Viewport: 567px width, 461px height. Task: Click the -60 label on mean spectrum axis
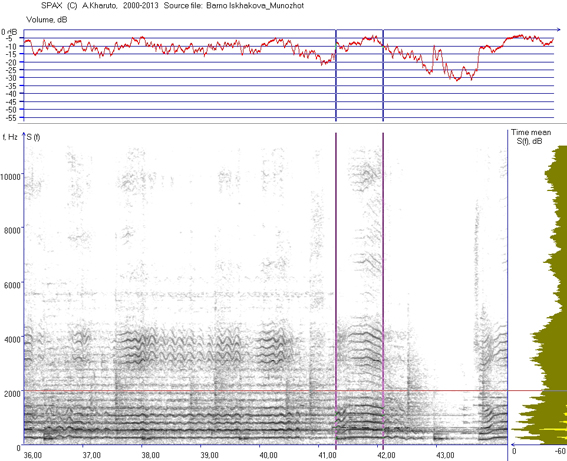pyautogui.click(x=560, y=451)
